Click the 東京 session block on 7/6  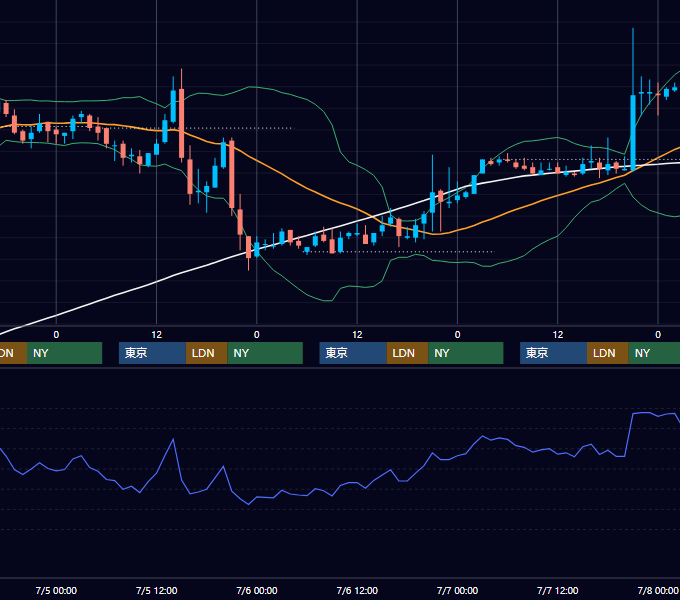click(353, 353)
